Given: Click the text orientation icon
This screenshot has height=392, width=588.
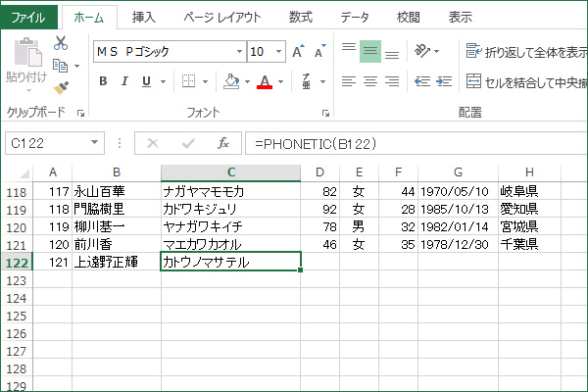Looking at the screenshot, I should 422,51.
